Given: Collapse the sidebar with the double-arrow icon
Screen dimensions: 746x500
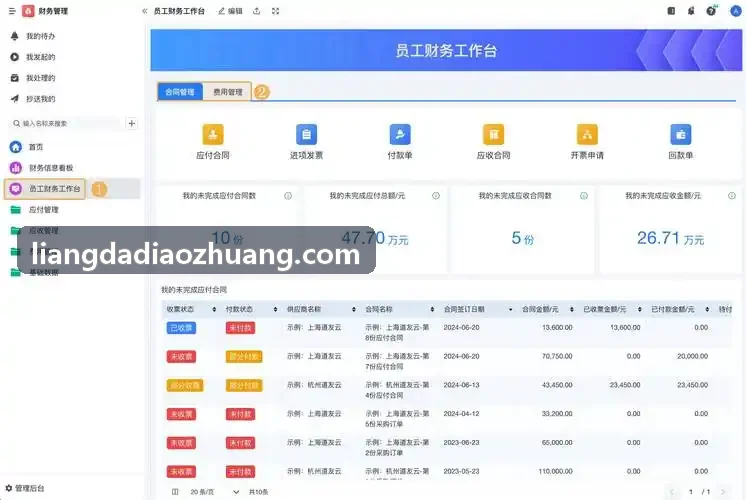Looking at the screenshot, I should tap(145, 11).
